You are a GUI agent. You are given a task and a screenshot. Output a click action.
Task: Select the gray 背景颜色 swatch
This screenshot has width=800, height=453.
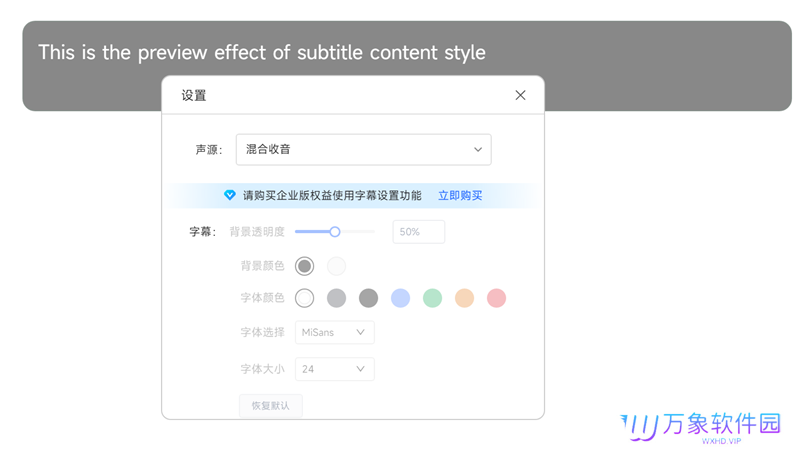pos(305,266)
